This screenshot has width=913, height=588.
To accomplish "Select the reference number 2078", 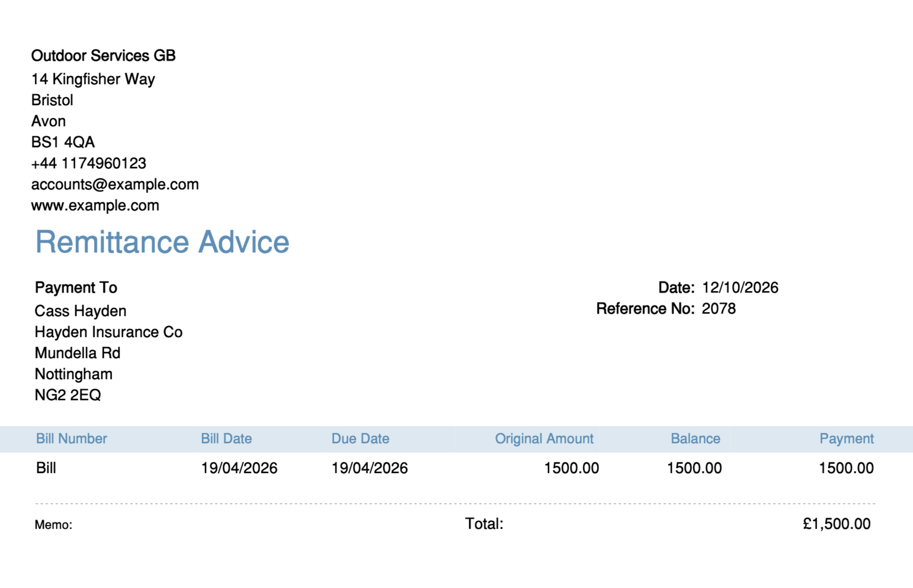I will 719,309.
